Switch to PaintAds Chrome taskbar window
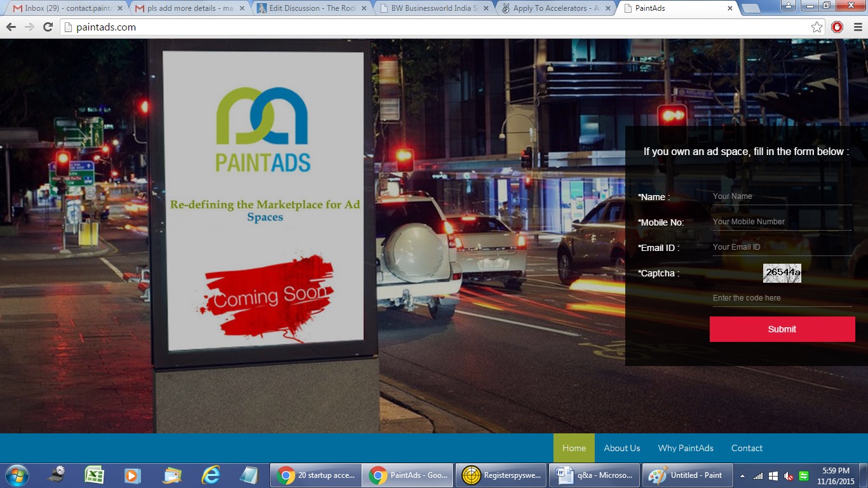Image resolution: width=868 pixels, height=488 pixels. (x=408, y=475)
